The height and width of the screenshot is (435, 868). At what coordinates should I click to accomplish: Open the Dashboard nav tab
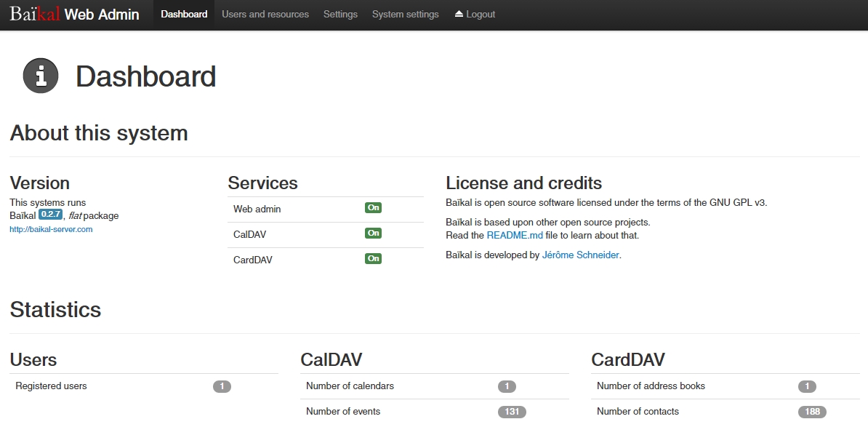pos(184,15)
